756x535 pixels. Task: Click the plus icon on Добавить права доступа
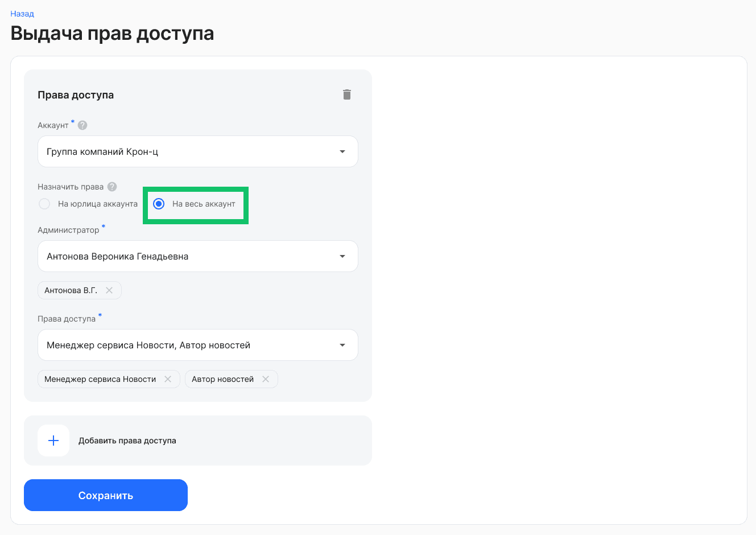[x=53, y=440]
